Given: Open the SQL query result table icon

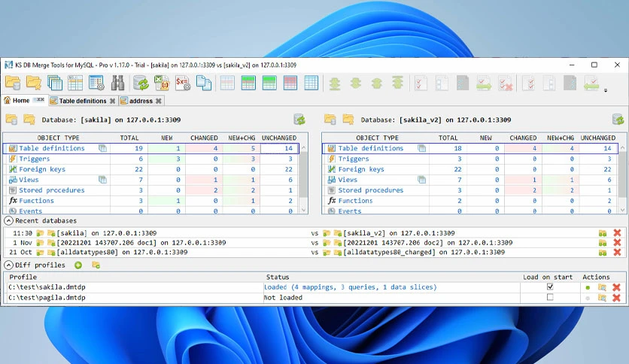Looking at the screenshot, I should [x=75, y=83].
